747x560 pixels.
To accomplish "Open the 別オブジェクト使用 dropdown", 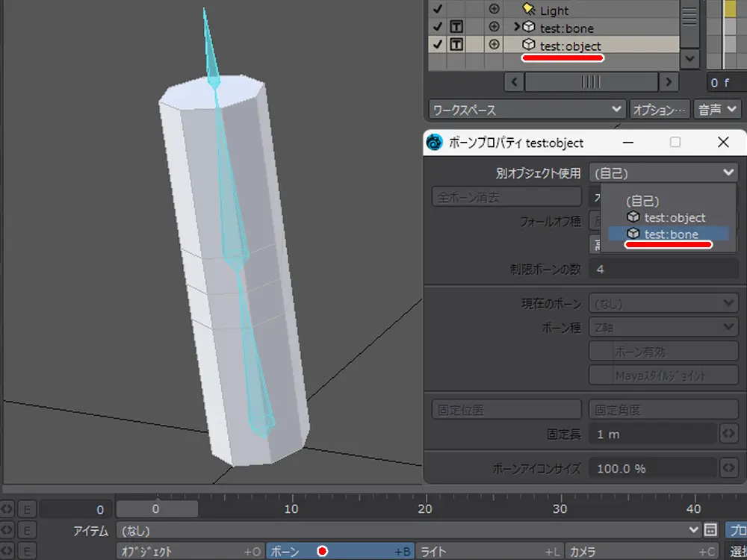I will (x=663, y=173).
